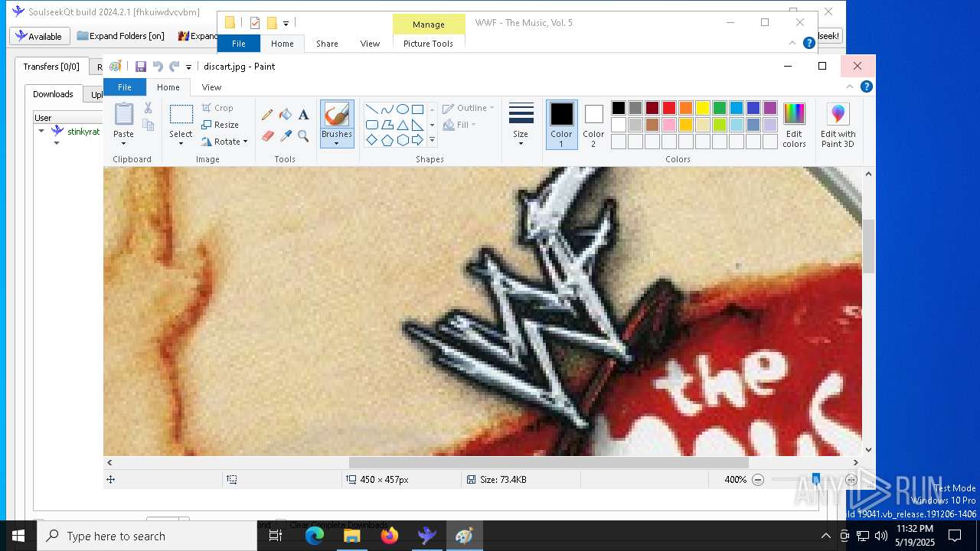This screenshot has height=551, width=980.
Task: Choose the Triangle shape in Shapes gallery
Action: click(x=402, y=125)
